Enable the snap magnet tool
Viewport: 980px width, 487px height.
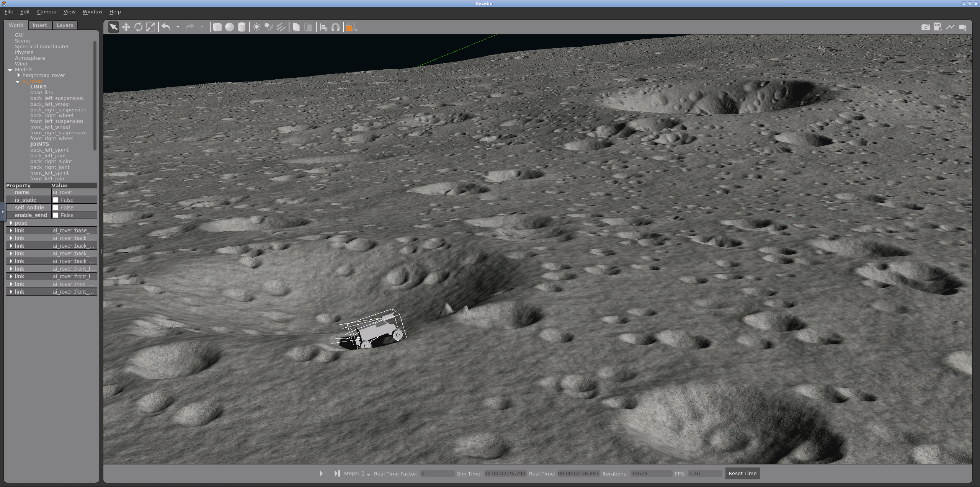pos(335,27)
